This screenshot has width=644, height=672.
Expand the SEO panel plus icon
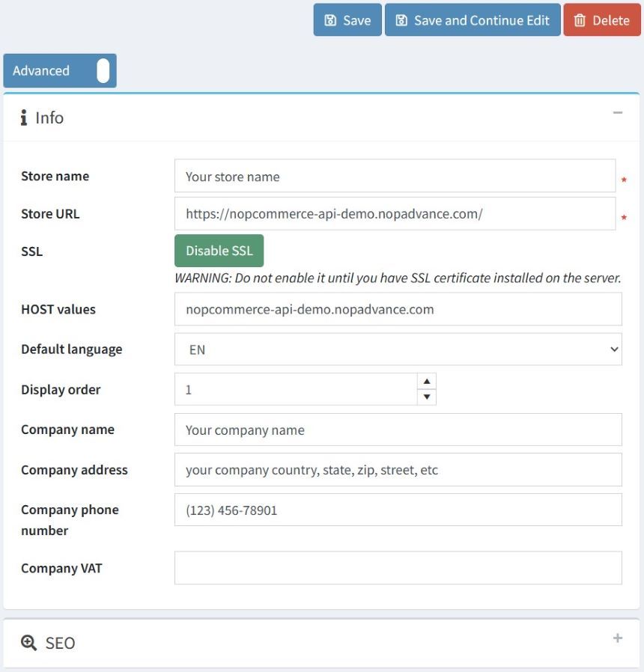point(618,638)
